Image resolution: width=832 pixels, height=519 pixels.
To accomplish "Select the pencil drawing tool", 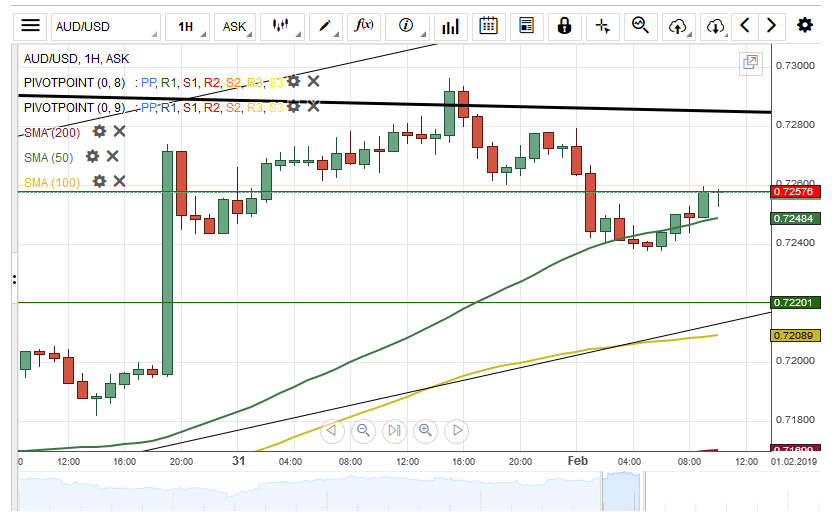I will [326, 26].
